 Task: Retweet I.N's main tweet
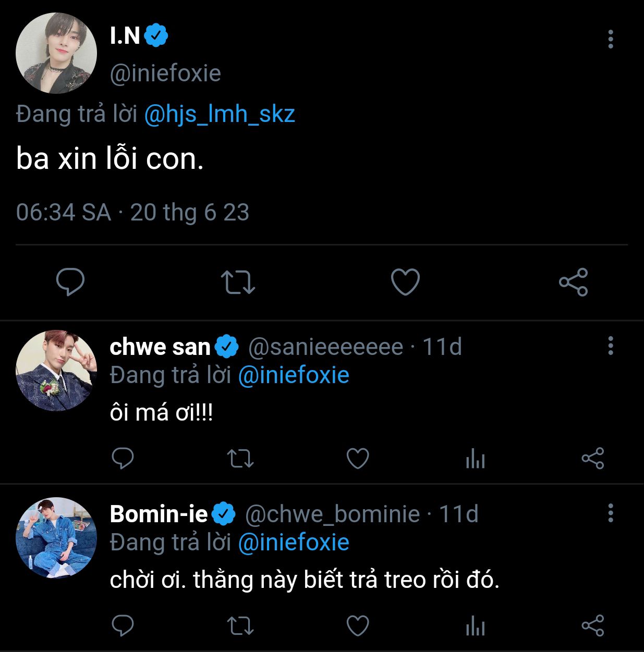coord(238,282)
